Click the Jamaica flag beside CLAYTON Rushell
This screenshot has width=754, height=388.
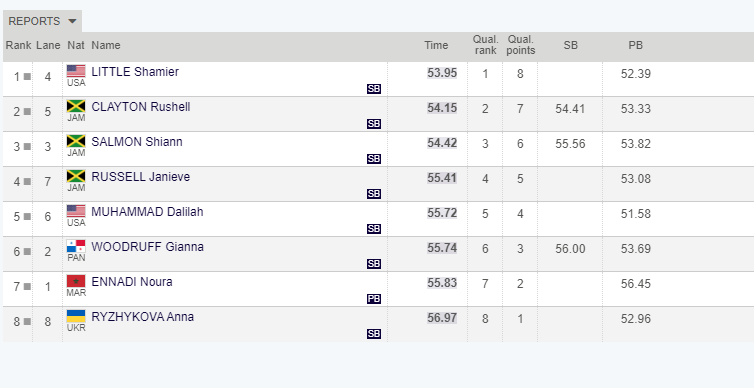[x=76, y=106]
